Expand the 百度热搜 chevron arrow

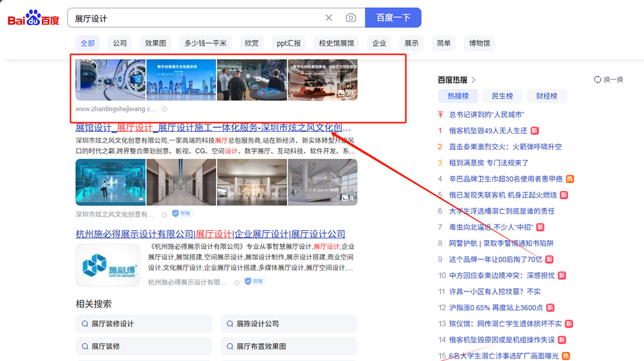473,80
